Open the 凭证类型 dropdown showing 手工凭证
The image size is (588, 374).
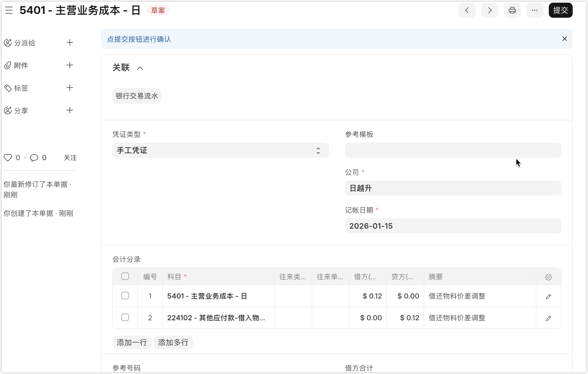[220, 150]
